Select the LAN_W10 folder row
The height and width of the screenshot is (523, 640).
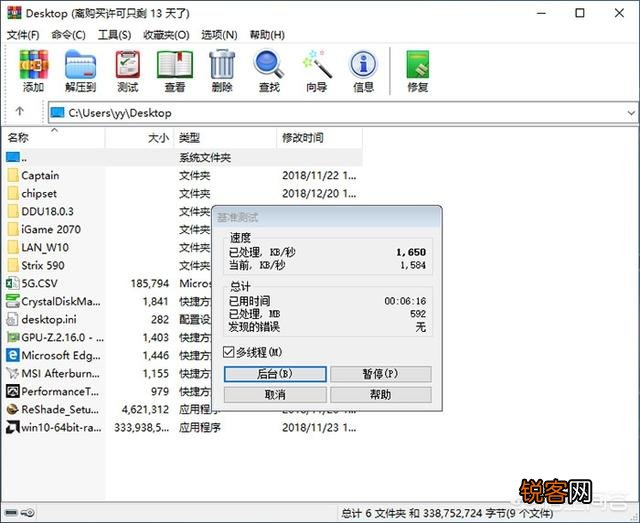[108, 247]
